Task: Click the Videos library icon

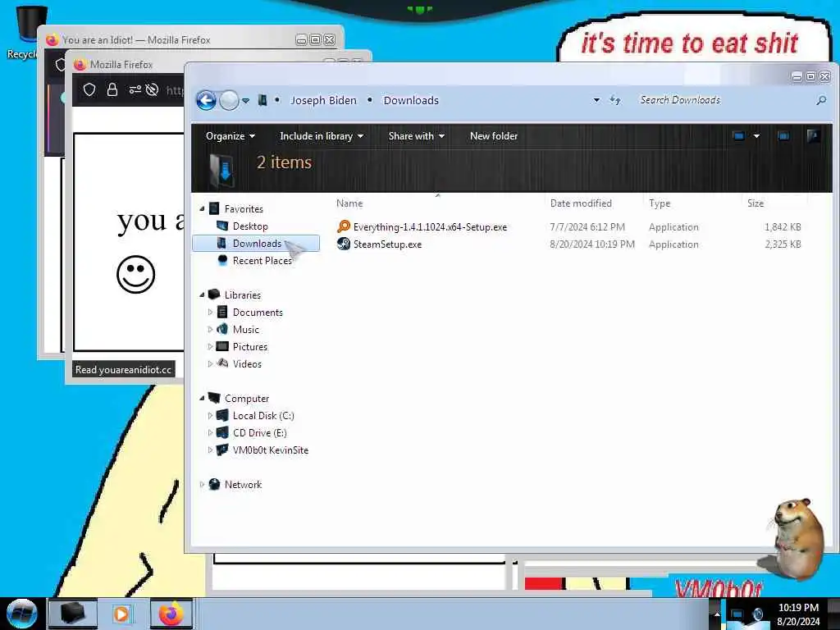Action: (x=222, y=363)
